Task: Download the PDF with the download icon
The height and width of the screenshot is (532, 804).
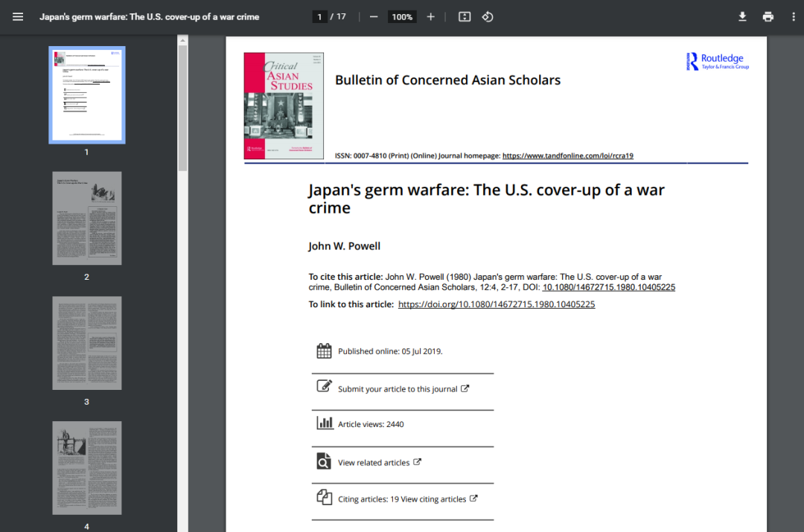Action: pos(742,16)
